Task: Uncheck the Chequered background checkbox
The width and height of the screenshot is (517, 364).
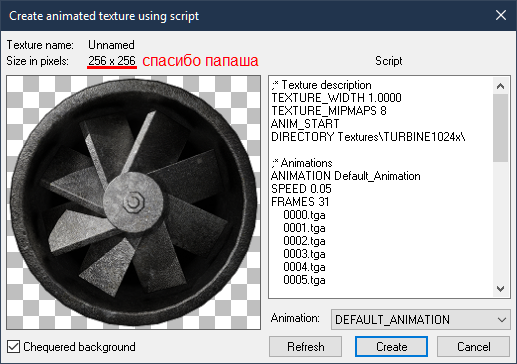Action: click(x=13, y=347)
